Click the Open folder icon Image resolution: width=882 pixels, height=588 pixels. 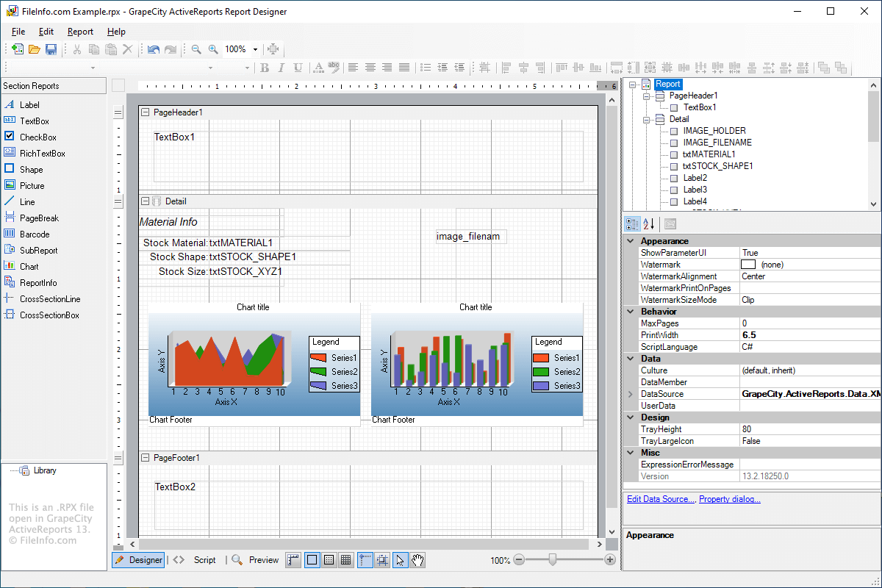point(35,49)
